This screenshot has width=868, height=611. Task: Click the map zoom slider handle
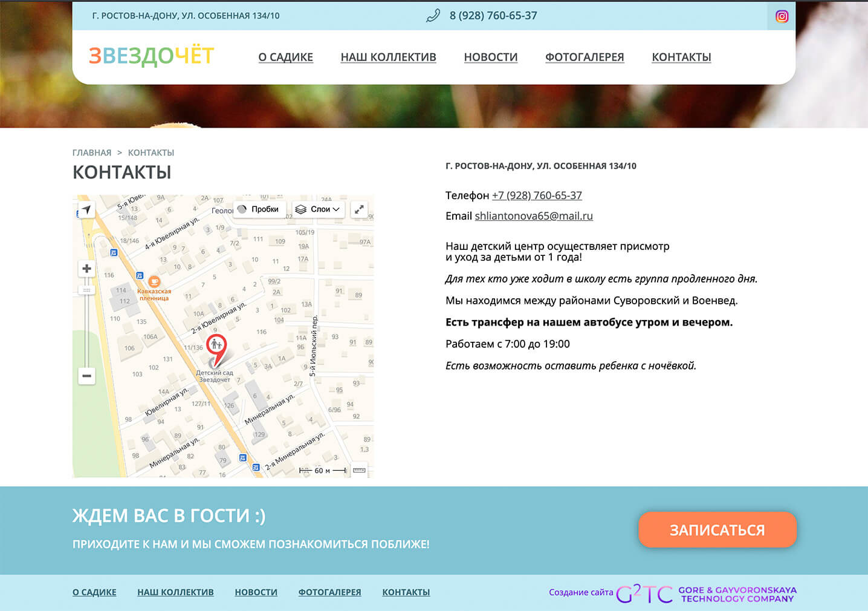[x=87, y=290]
